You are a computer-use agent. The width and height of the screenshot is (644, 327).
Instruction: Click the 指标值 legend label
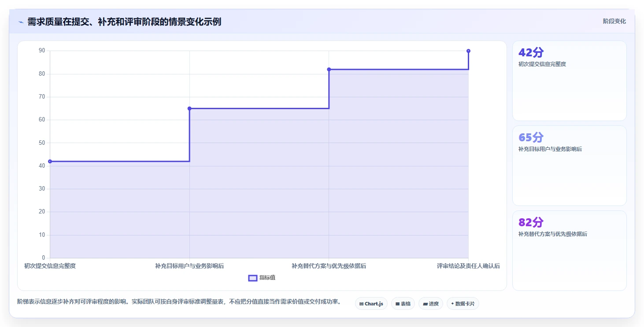[267, 278]
